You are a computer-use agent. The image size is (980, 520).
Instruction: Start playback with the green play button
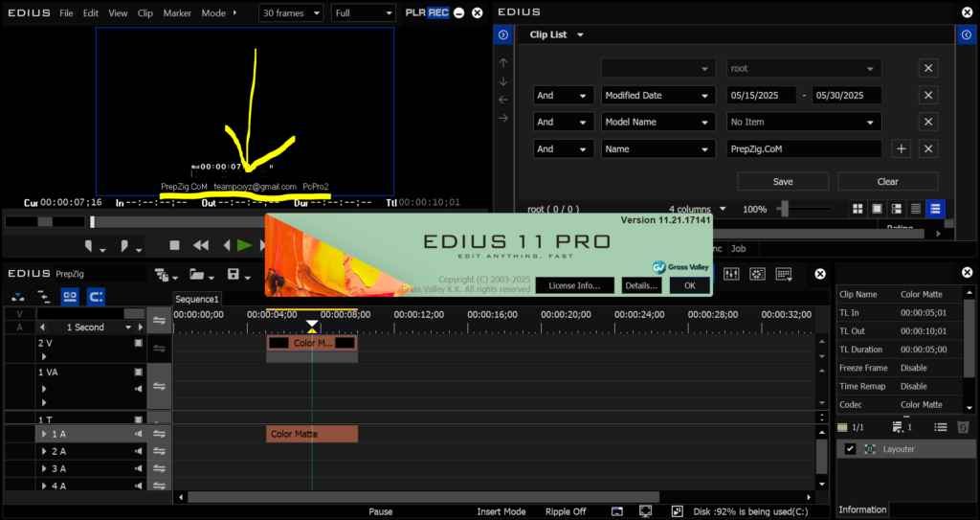[x=244, y=246]
